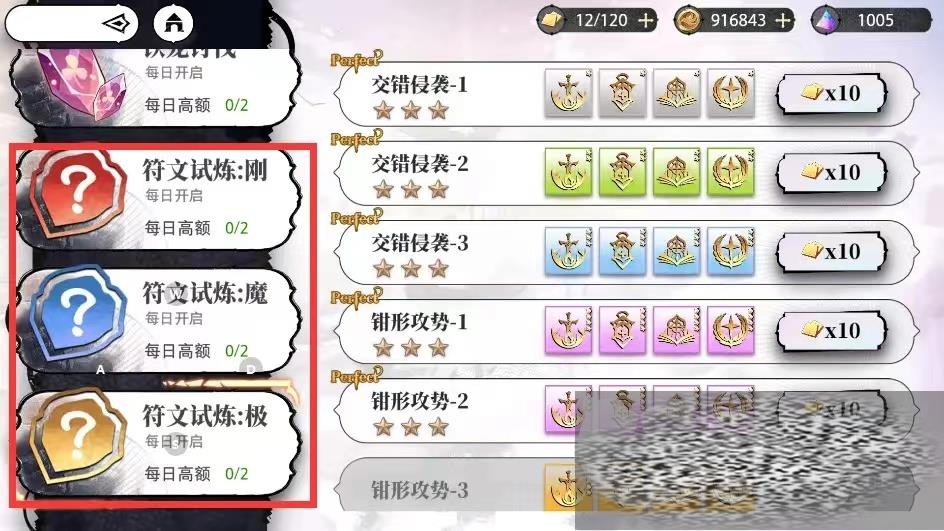Tap pink lantern reward icon in 钳形攻势-1
This screenshot has width=944, height=531.
(x=623, y=330)
